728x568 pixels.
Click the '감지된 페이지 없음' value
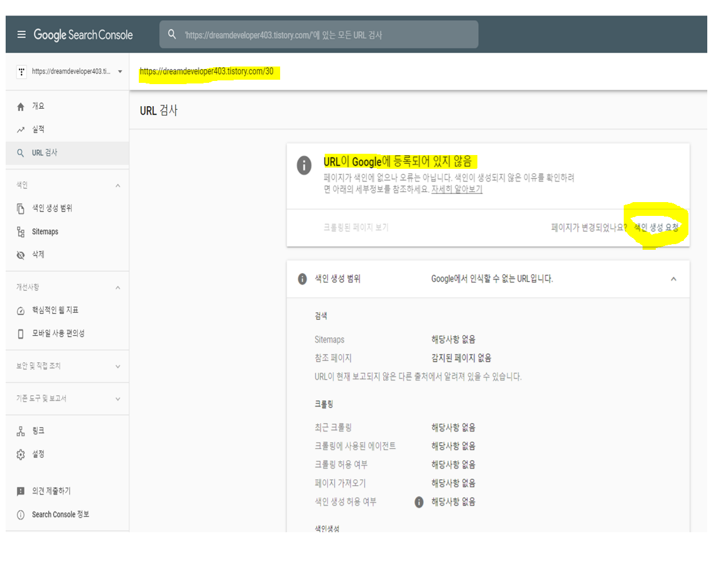click(x=461, y=358)
